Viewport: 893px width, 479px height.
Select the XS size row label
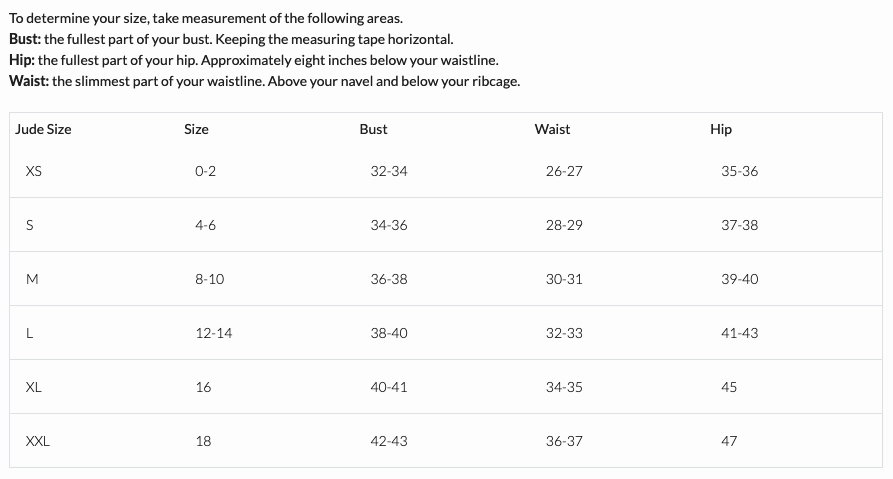point(33,171)
